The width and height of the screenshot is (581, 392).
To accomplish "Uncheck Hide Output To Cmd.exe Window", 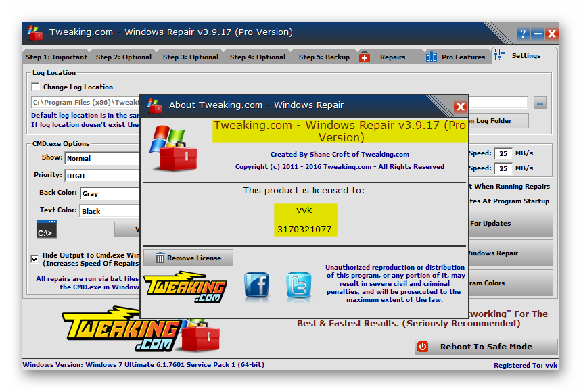I will click(34, 259).
